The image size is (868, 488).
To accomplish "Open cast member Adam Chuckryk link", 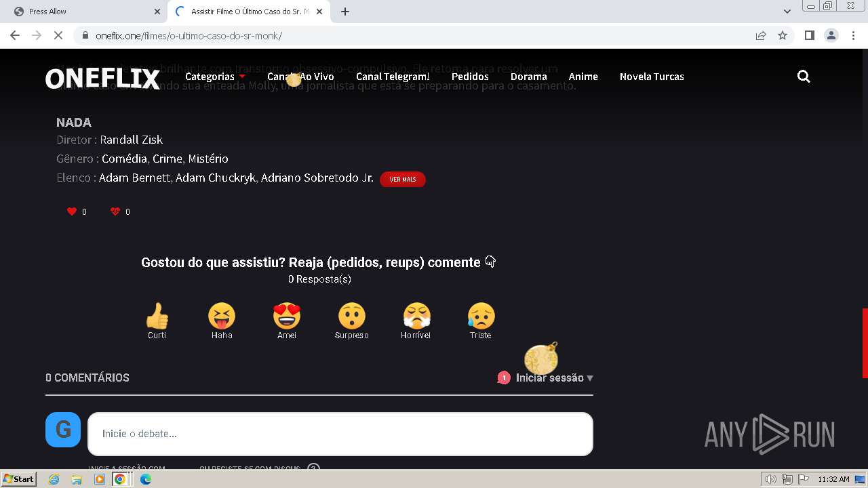I will coord(216,178).
